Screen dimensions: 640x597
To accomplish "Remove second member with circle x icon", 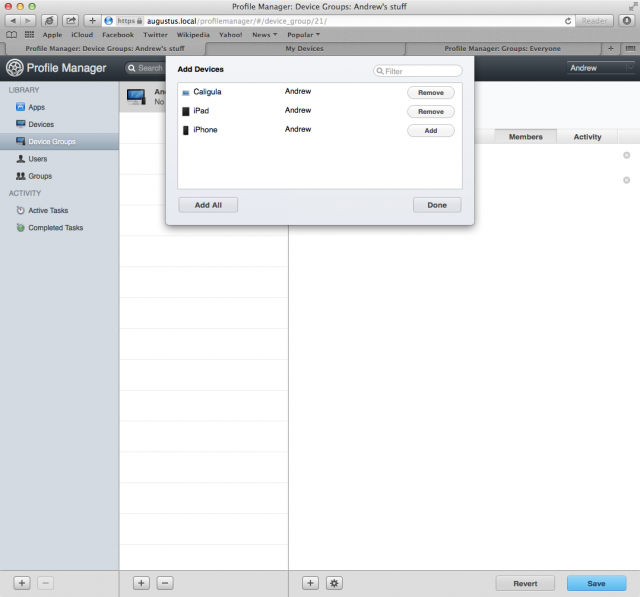I will 626,180.
